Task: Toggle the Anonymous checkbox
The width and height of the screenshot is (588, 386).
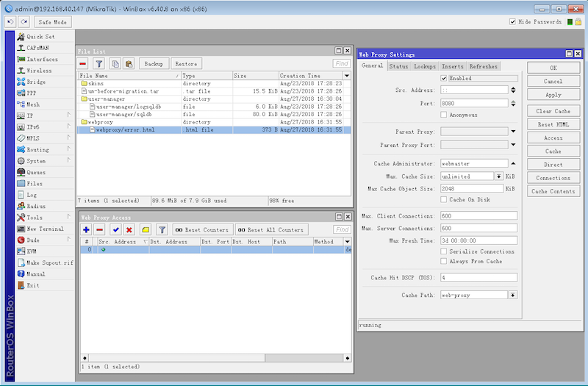Action: click(444, 115)
